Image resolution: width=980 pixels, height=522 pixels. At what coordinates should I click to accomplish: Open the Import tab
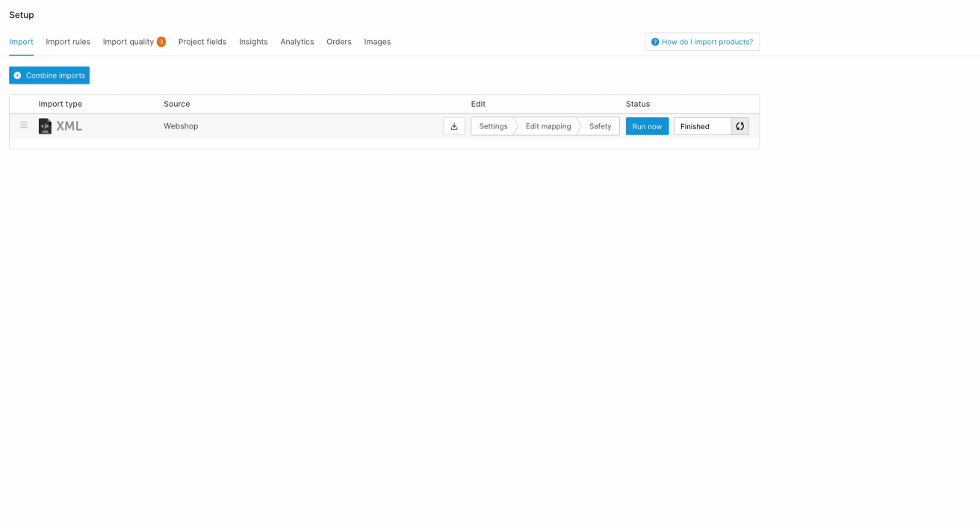(x=21, y=42)
